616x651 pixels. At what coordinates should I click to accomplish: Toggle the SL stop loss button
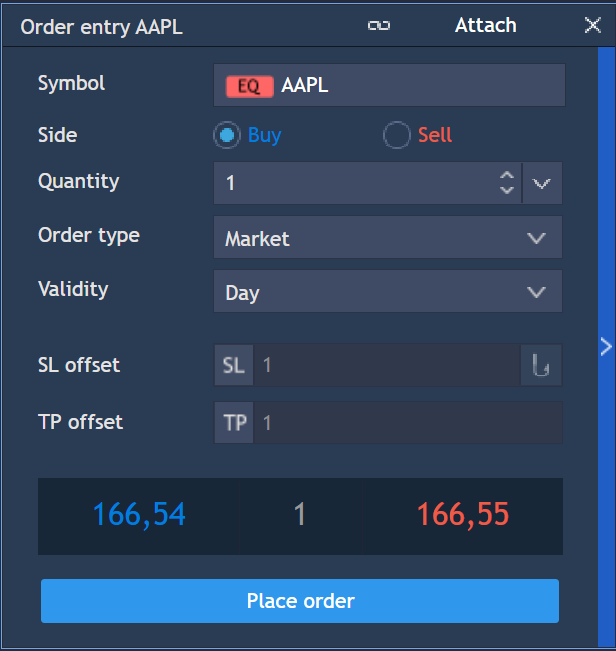[x=234, y=366]
